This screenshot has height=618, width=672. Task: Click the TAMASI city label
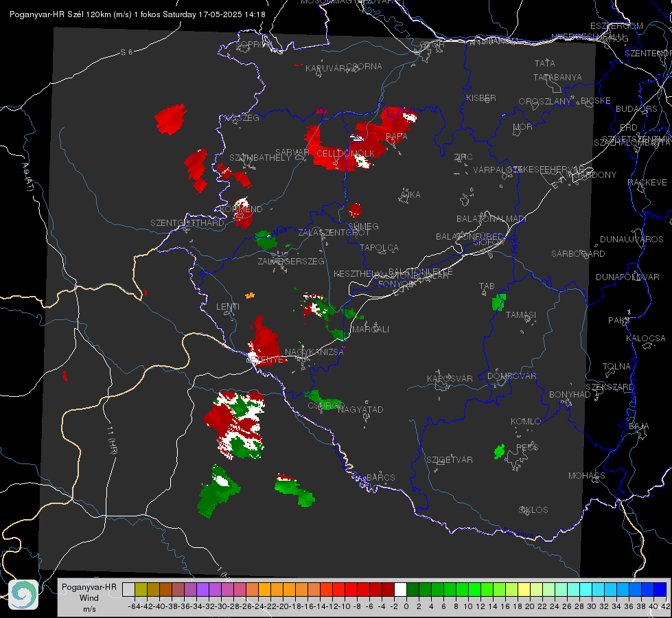[x=521, y=314]
